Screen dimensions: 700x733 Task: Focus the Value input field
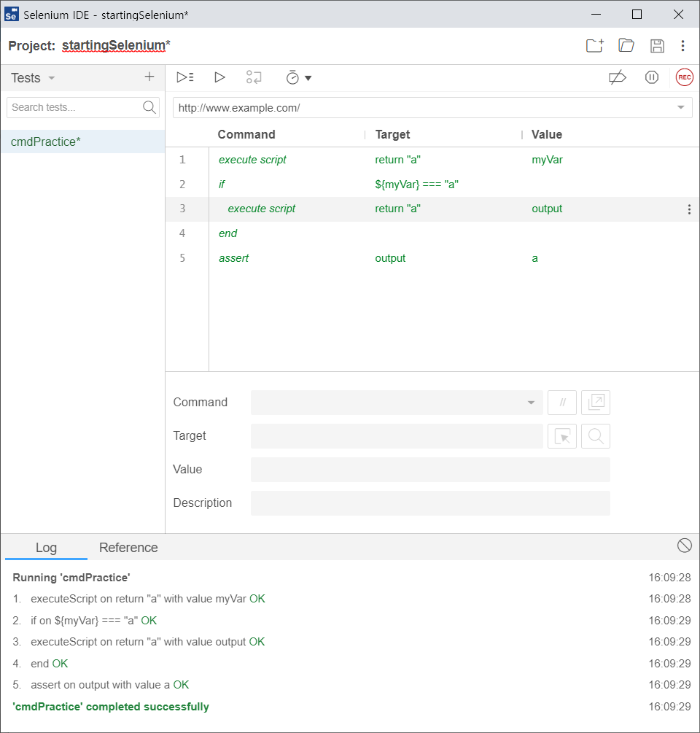tap(430, 470)
